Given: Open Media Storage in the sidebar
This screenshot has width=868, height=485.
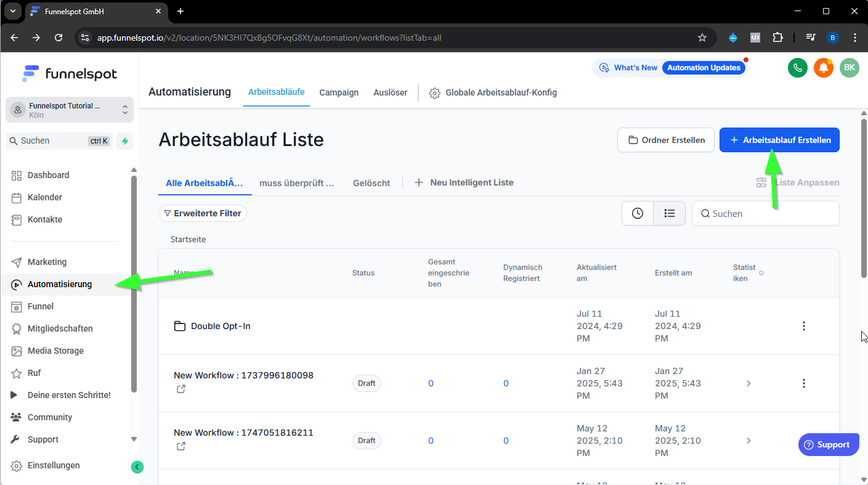Looking at the screenshot, I should coord(55,351).
